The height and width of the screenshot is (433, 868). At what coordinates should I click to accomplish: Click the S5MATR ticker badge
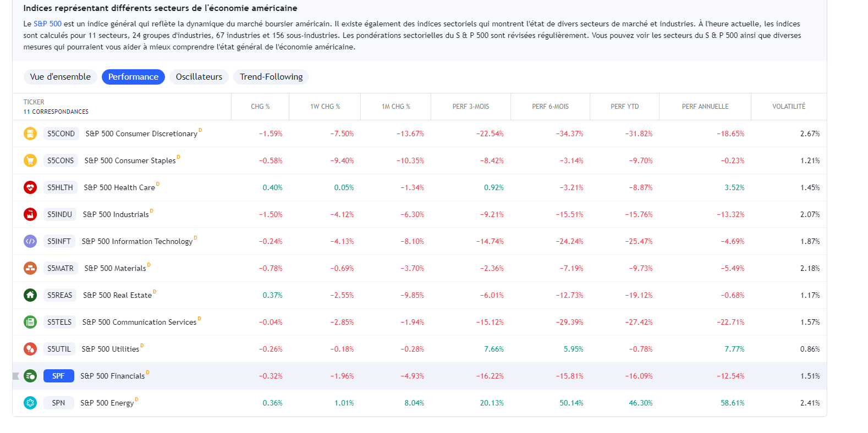(60, 268)
